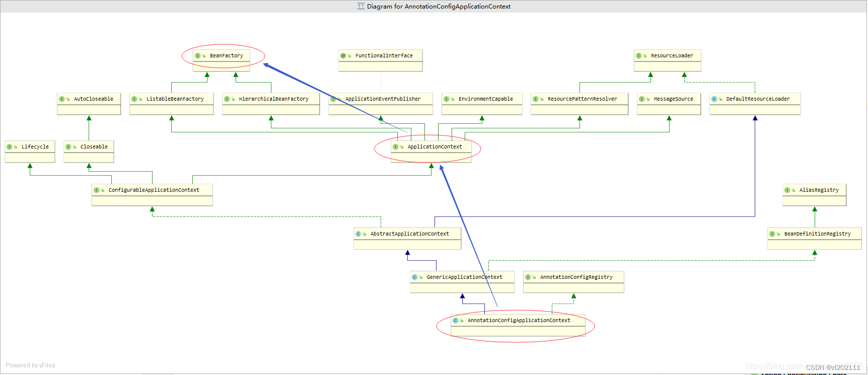This screenshot has width=868, height=375.
Task: Click the interface icon beside AliasRegistry
Action: point(787,190)
